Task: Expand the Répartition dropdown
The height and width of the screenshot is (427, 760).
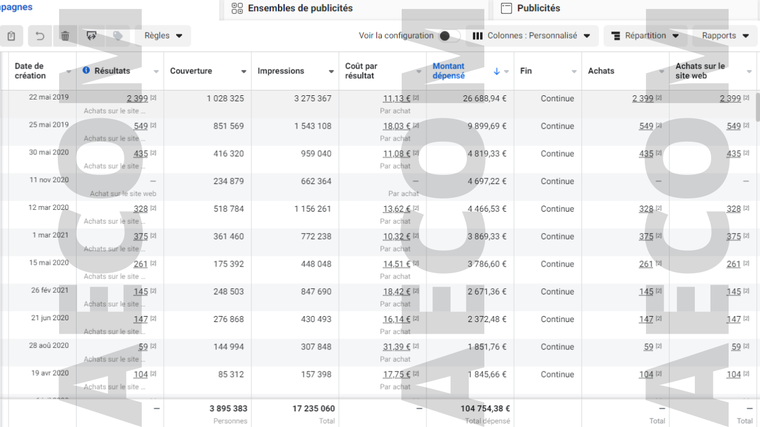Action: point(645,36)
